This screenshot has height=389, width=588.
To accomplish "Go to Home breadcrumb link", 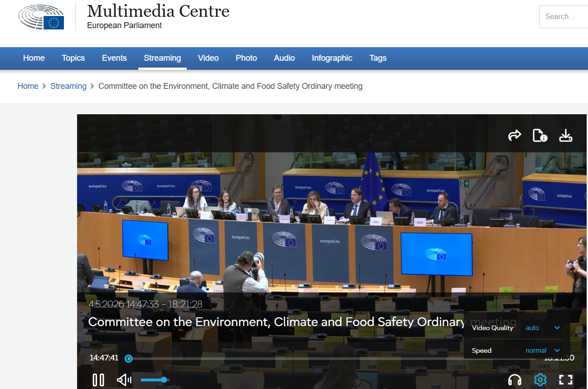I will 28,86.
